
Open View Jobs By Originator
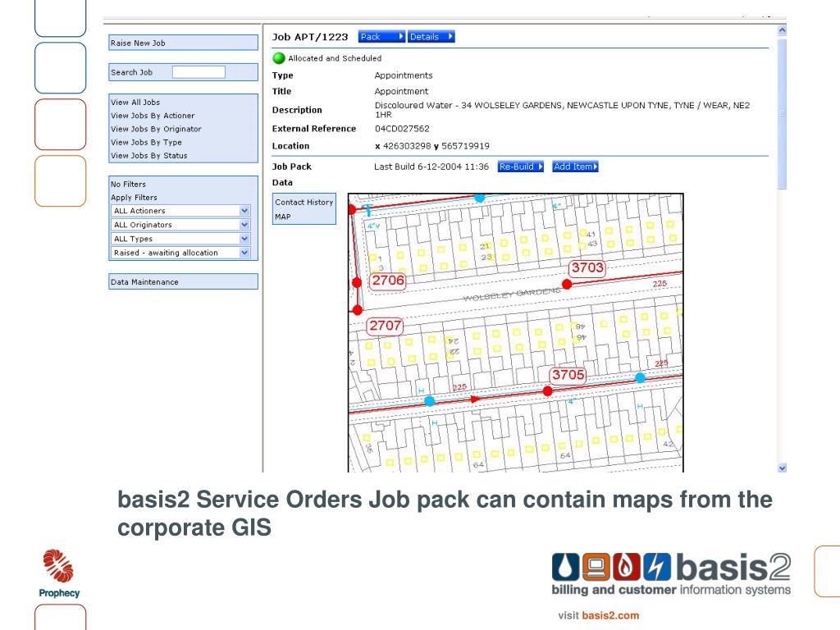(x=156, y=129)
